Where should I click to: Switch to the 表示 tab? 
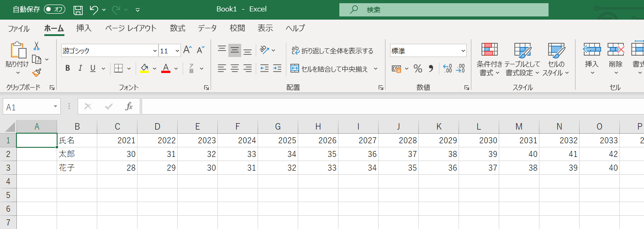tap(265, 28)
